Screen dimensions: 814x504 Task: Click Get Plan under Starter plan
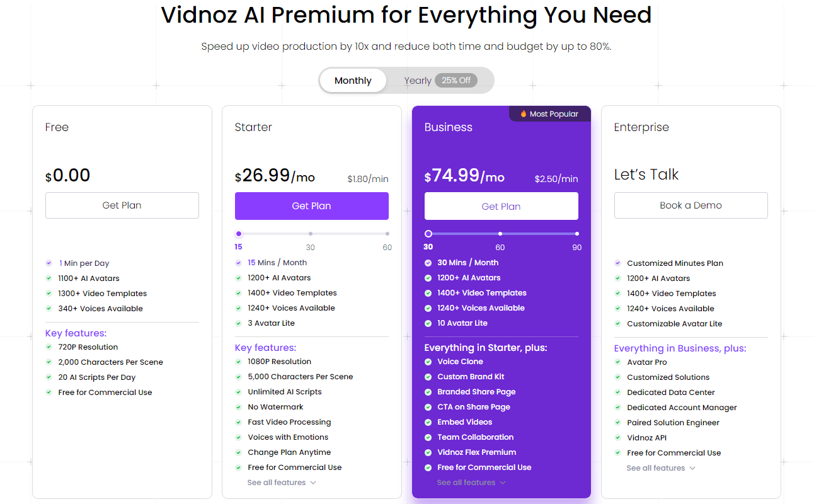click(x=312, y=206)
